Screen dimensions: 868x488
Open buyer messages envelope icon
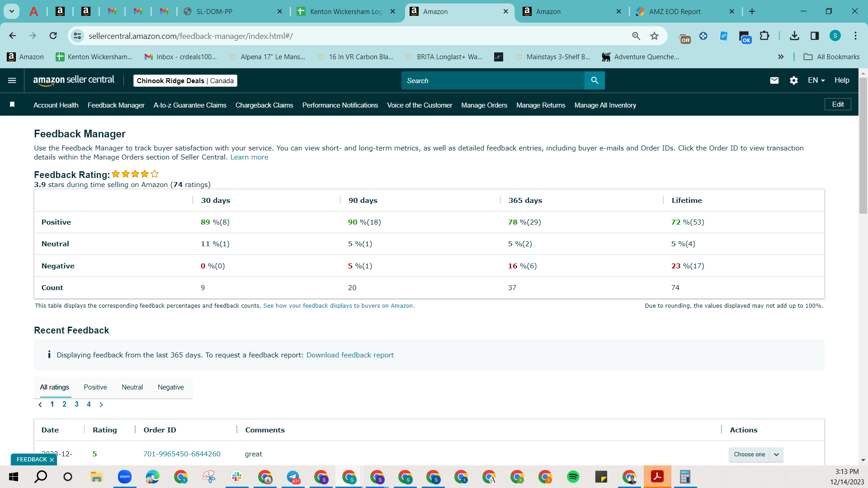click(774, 80)
